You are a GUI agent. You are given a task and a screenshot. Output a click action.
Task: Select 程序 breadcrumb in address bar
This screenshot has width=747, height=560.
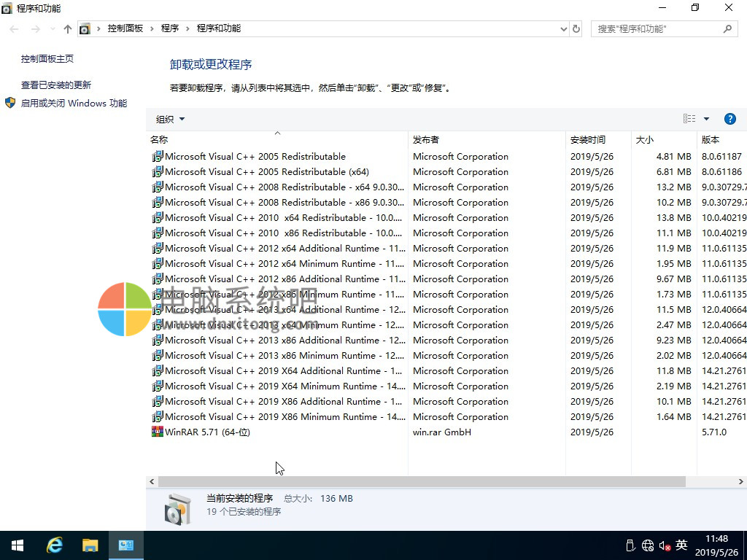pos(169,28)
